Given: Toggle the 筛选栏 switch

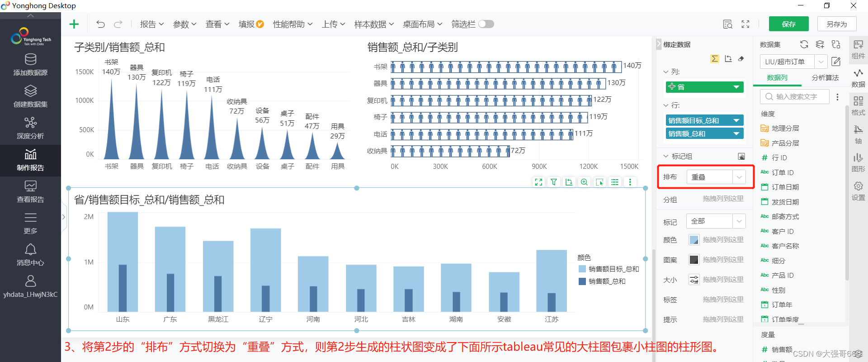Looking at the screenshot, I should coord(486,24).
